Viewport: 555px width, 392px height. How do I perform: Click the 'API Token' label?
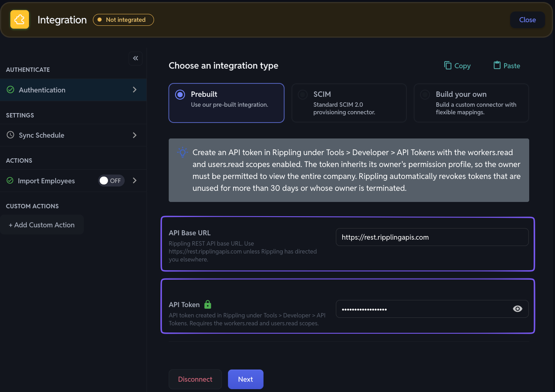pyautogui.click(x=184, y=305)
